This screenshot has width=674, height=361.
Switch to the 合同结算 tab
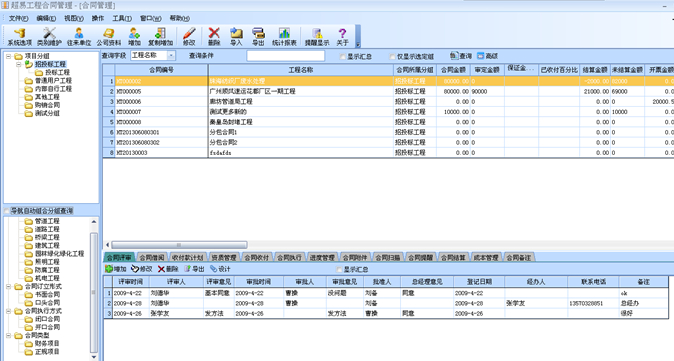(x=454, y=257)
